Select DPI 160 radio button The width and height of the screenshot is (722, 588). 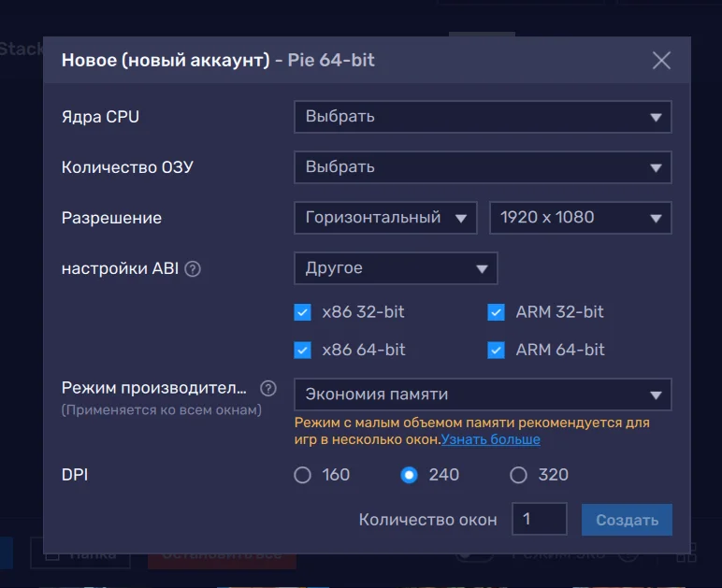pyautogui.click(x=302, y=475)
